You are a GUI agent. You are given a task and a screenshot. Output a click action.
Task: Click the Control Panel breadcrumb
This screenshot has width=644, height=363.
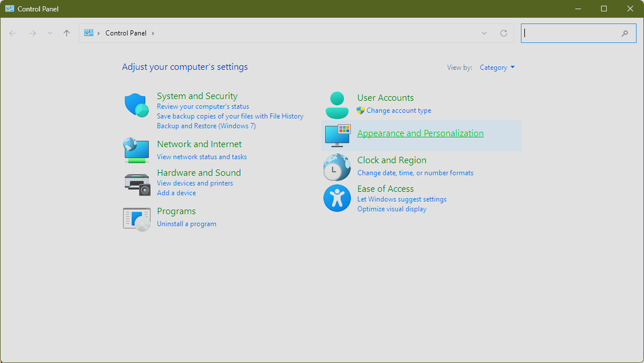point(126,33)
